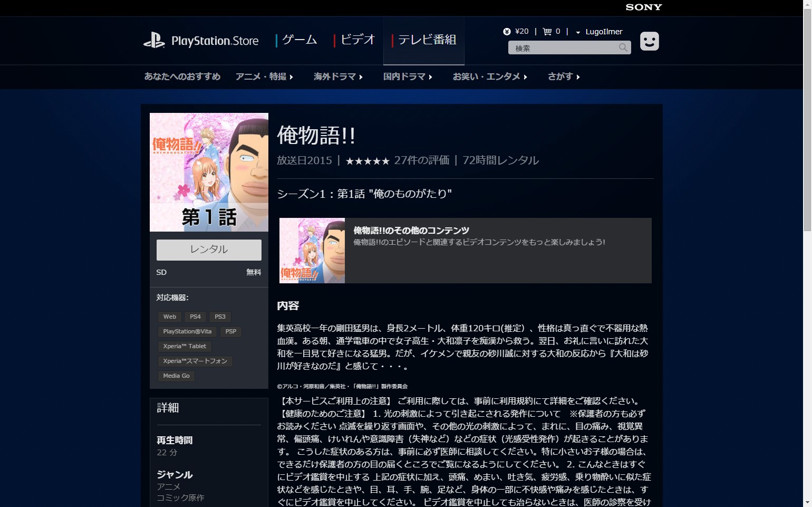
Task: Click the 内容 section heading
Action: pyautogui.click(x=288, y=306)
